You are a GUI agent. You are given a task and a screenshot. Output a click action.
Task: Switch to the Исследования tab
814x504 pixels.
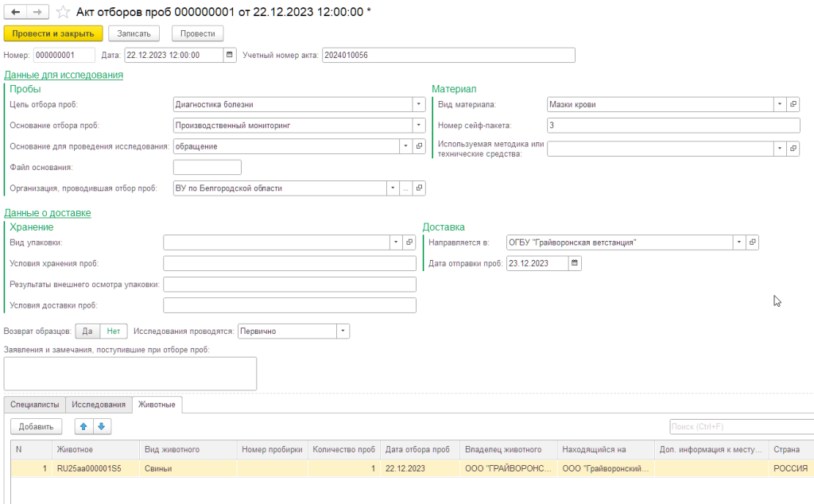[99, 405]
